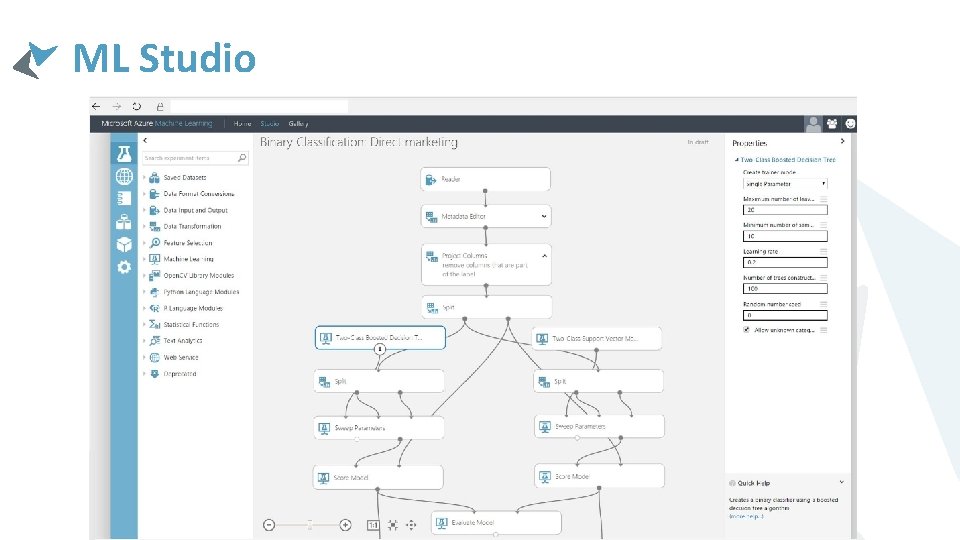This screenshot has height=540, width=960.
Task: Select the right Score Model module
Action: [599, 476]
